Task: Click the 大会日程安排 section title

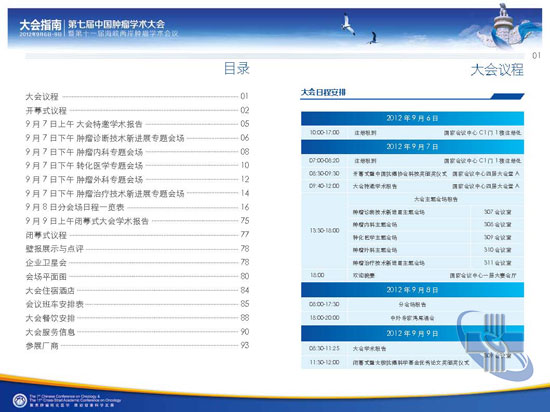Action: point(323,92)
